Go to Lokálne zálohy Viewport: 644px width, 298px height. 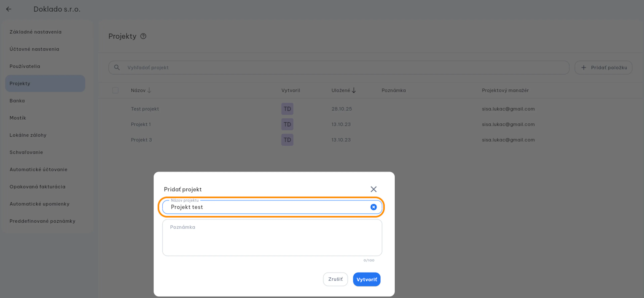[x=45, y=135]
